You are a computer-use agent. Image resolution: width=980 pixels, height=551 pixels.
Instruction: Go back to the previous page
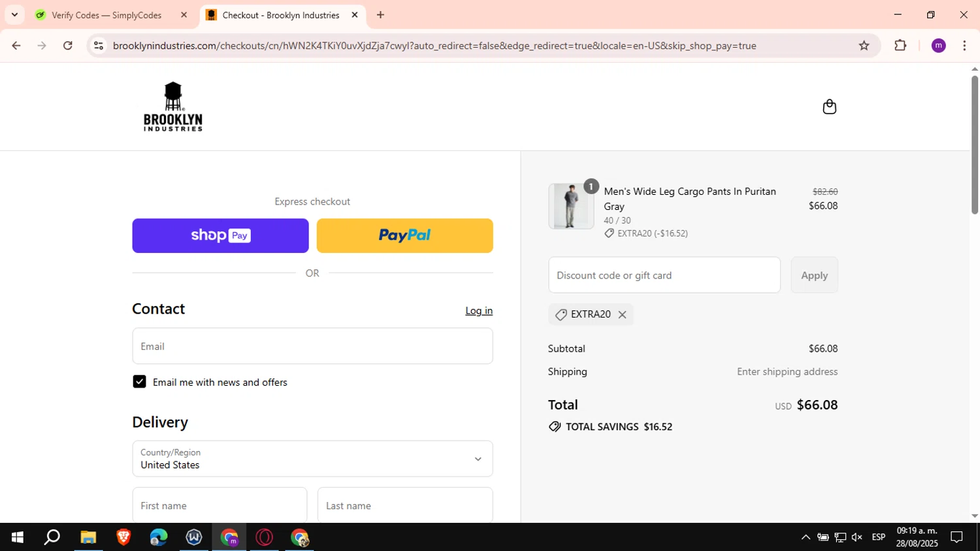[16, 46]
